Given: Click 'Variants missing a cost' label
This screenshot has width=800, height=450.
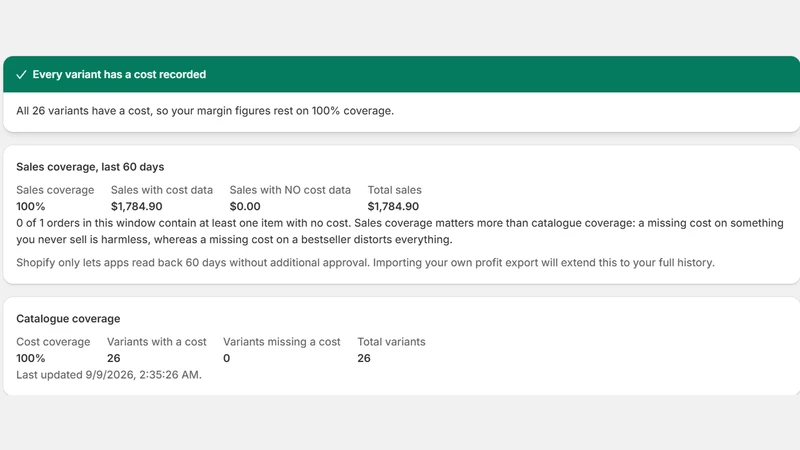Looking at the screenshot, I should pyautogui.click(x=282, y=341).
